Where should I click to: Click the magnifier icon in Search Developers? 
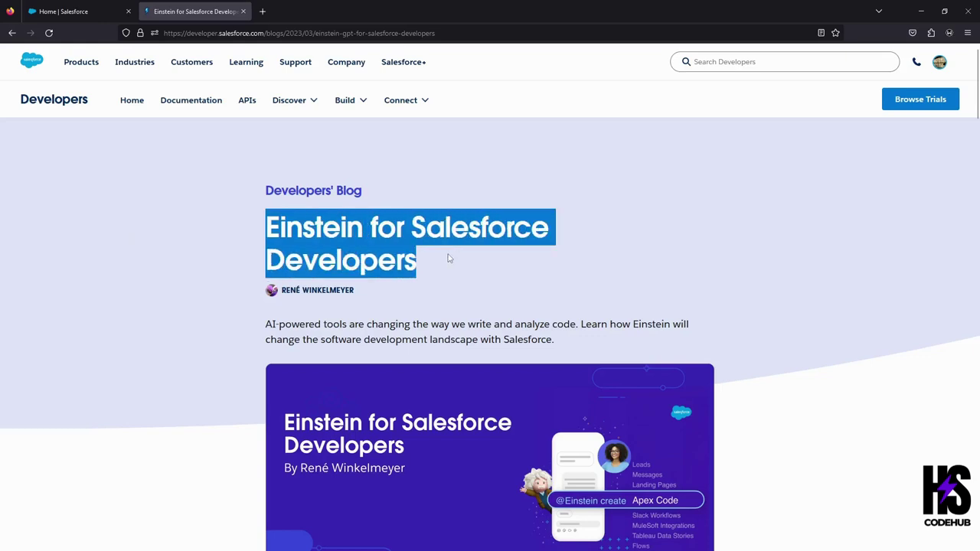pyautogui.click(x=686, y=62)
